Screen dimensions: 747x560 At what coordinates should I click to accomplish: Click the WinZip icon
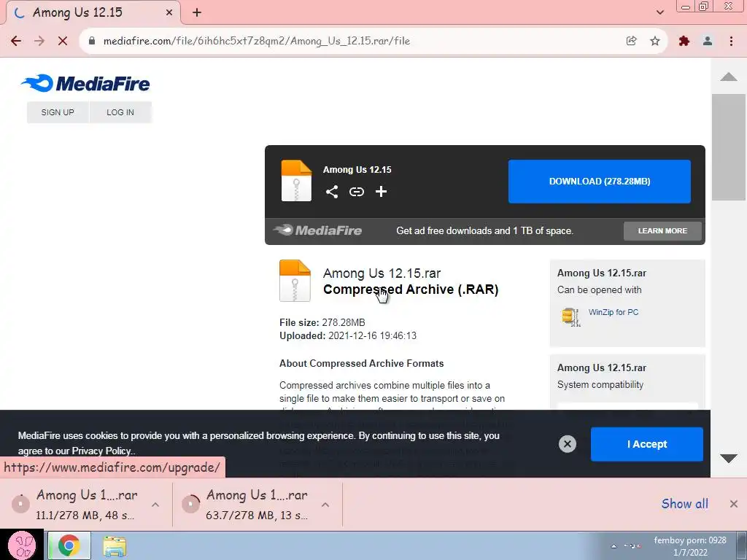570,316
